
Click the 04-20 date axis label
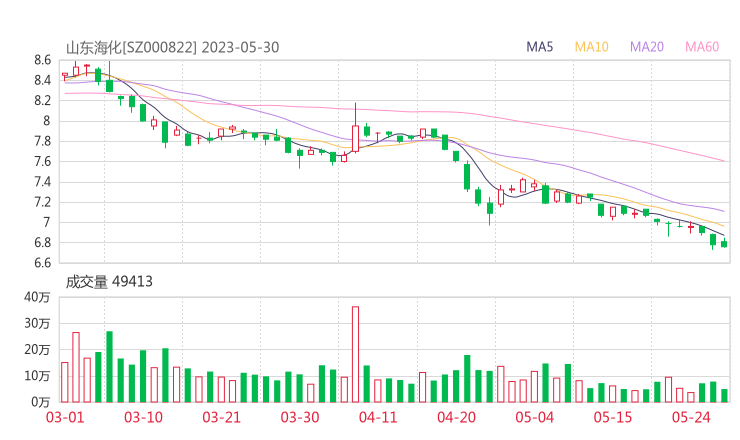click(456, 417)
